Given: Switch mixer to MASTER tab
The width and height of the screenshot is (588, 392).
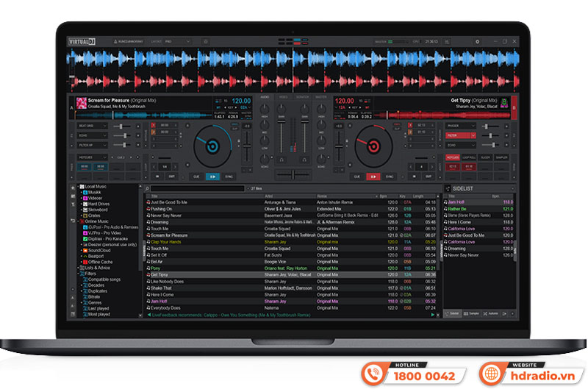Looking at the screenshot, I should (321, 97).
